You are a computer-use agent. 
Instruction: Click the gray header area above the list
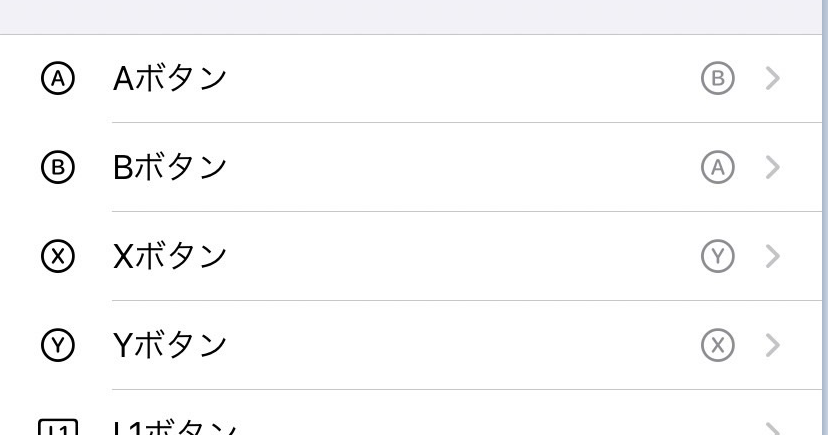411,17
